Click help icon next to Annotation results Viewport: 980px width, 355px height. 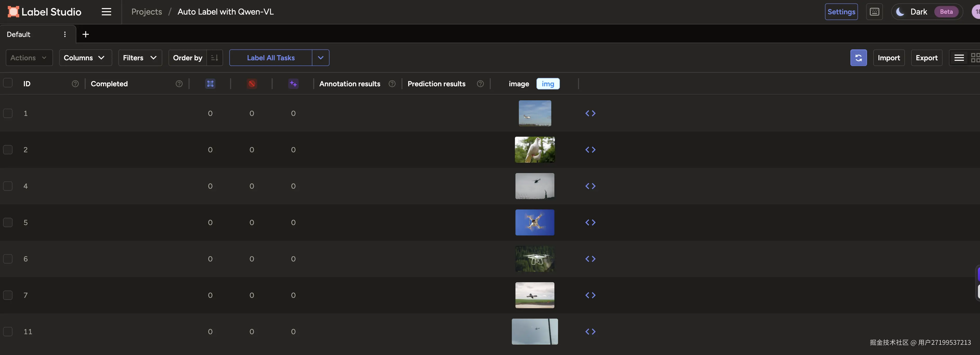pos(392,84)
